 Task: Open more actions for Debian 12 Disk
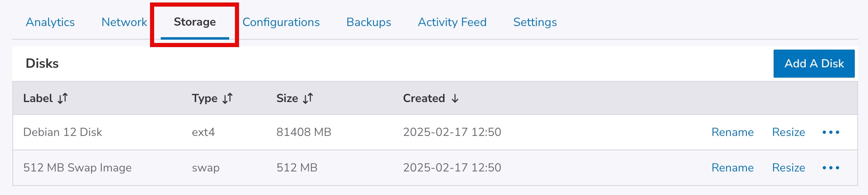point(830,132)
